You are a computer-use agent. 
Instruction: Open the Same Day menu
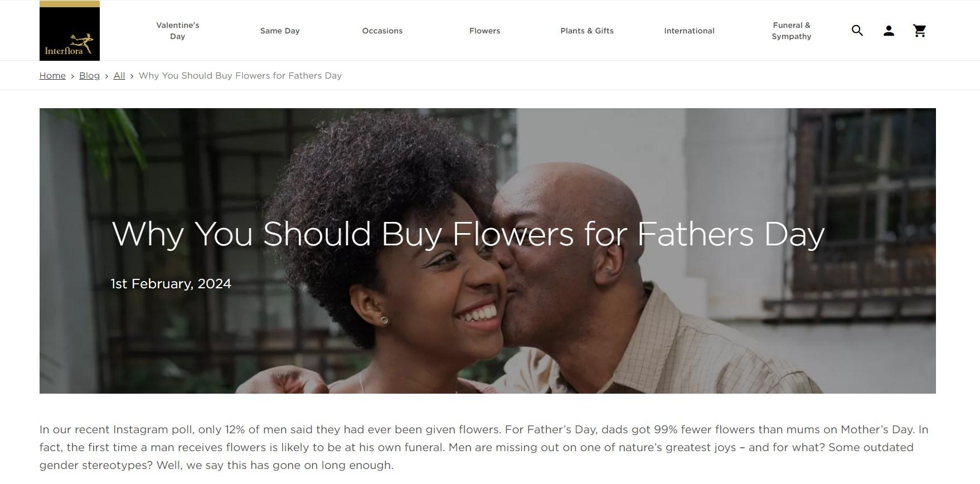(280, 31)
